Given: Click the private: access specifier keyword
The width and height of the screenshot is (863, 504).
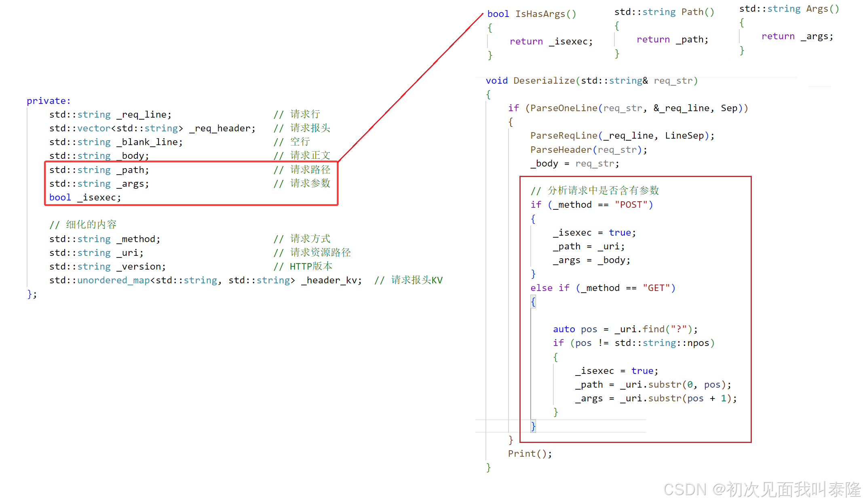Looking at the screenshot, I should tap(49, 101).
